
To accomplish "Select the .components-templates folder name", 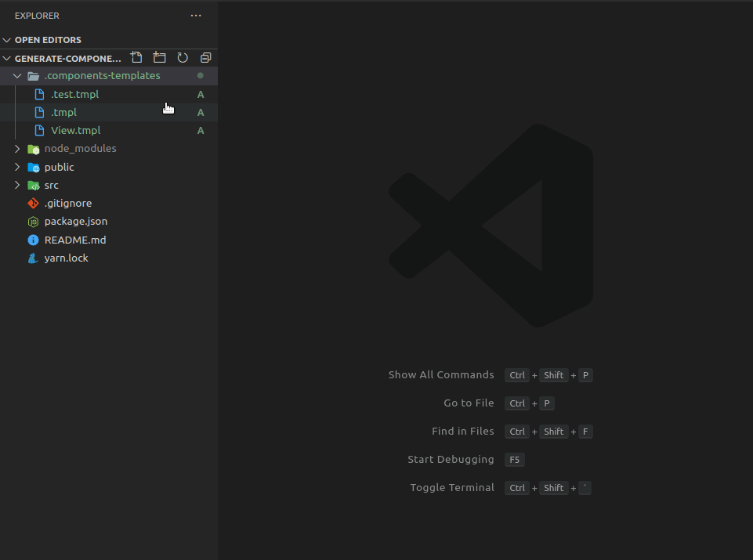I will pos(103,76).
